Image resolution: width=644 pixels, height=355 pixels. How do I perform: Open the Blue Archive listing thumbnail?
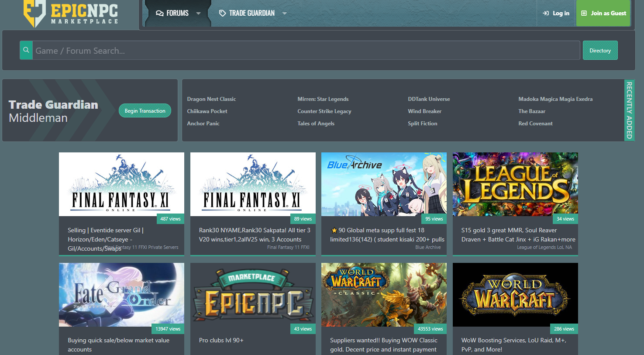384,184
